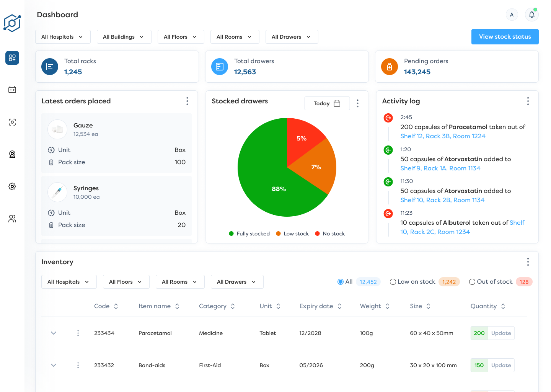551x392 pixels.
Task: Keep the All inventory filter selected
Action: 340,281
